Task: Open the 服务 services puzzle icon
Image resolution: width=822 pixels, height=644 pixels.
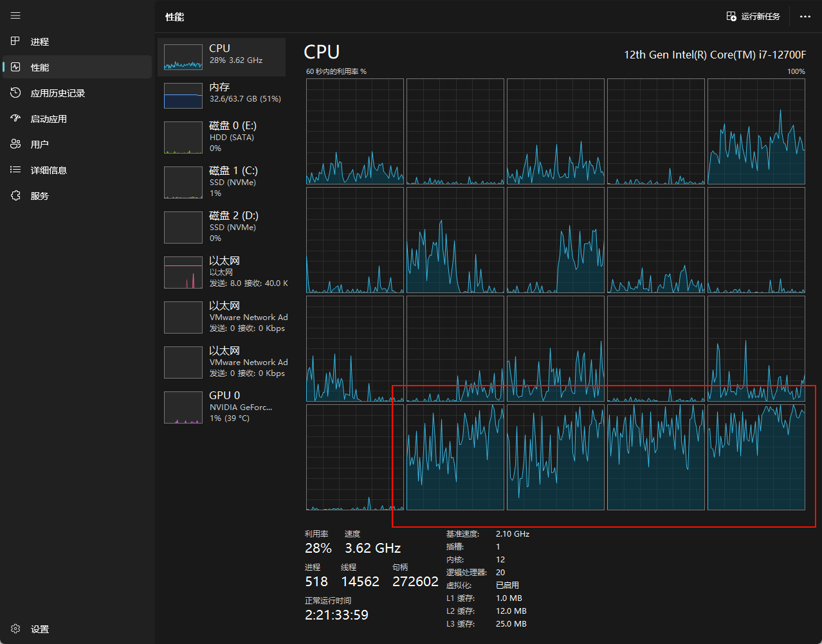Action: 15,195
